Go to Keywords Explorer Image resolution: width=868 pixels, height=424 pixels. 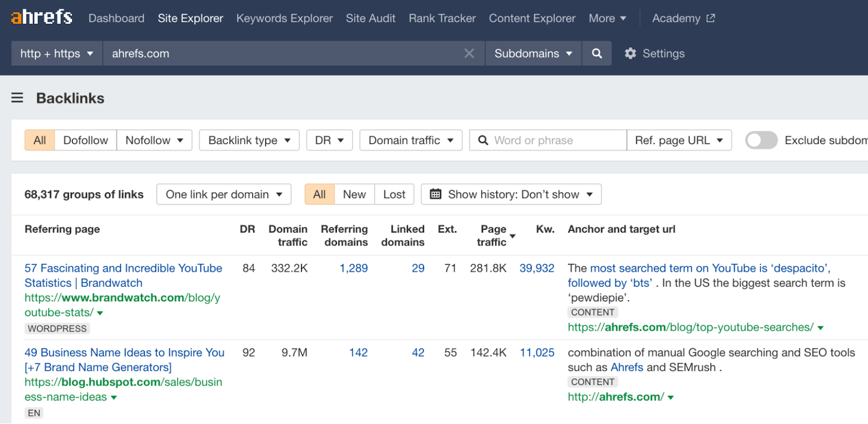coord(284,18)
